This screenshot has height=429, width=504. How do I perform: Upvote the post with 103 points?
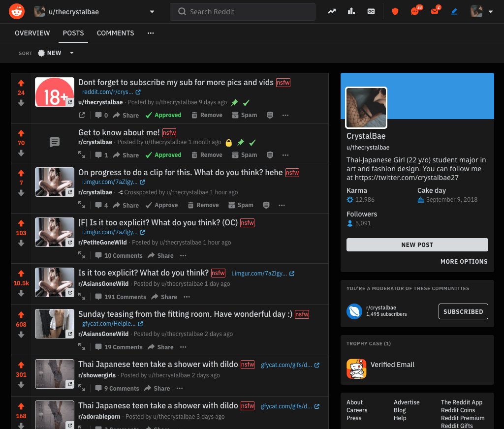21,223
